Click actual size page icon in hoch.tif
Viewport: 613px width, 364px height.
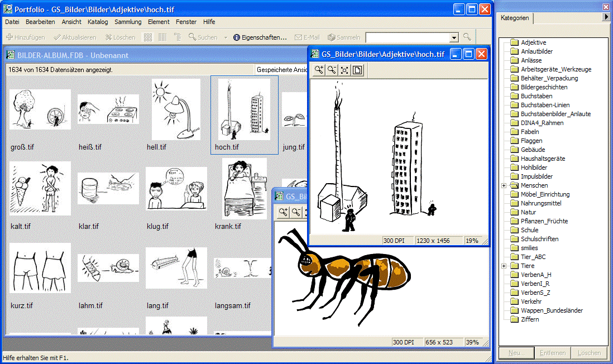[357, 70]
